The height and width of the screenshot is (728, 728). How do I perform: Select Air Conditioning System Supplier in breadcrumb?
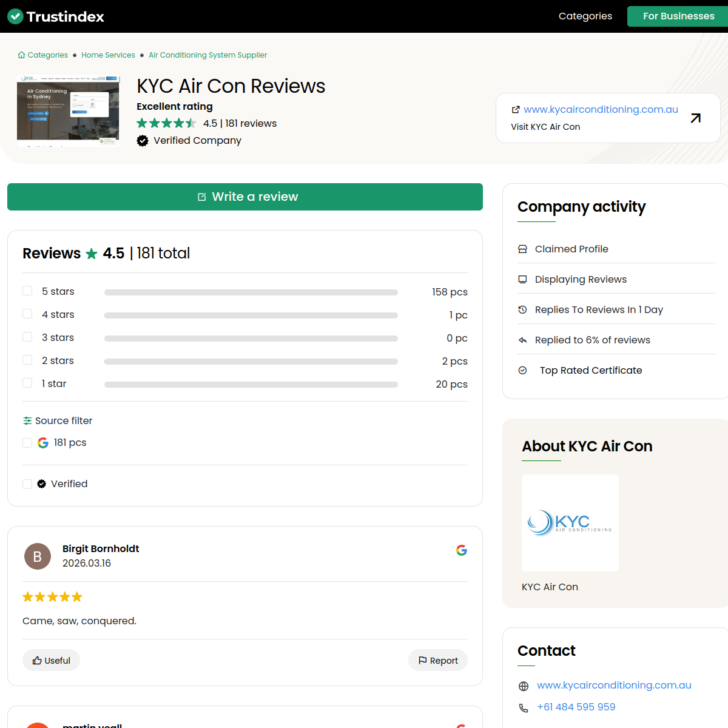click(x=207, y=55)
